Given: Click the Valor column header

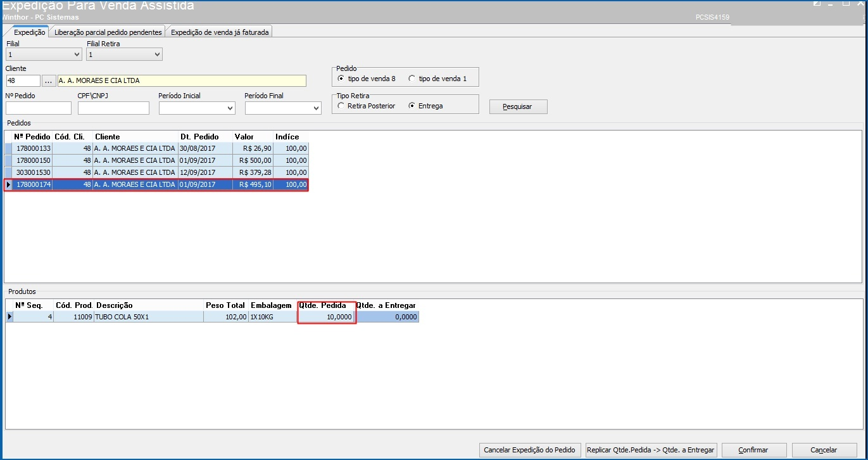Looking at the screenshot, I should 253,137.
